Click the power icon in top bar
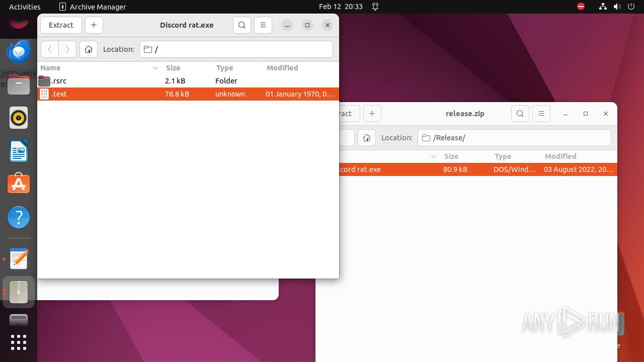644x362 pixels. pyautogui.click(x=631, y=7)
